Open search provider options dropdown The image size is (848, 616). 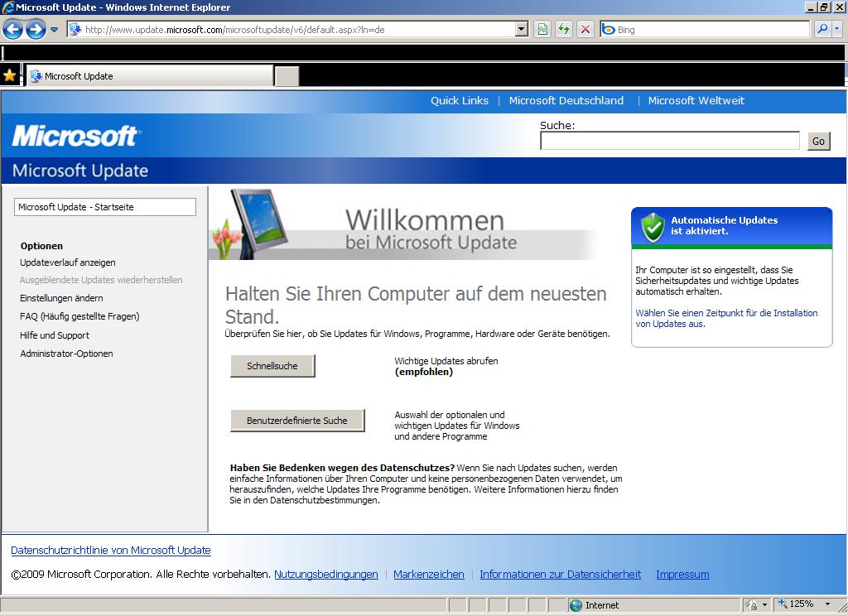(x=837, y=30)
